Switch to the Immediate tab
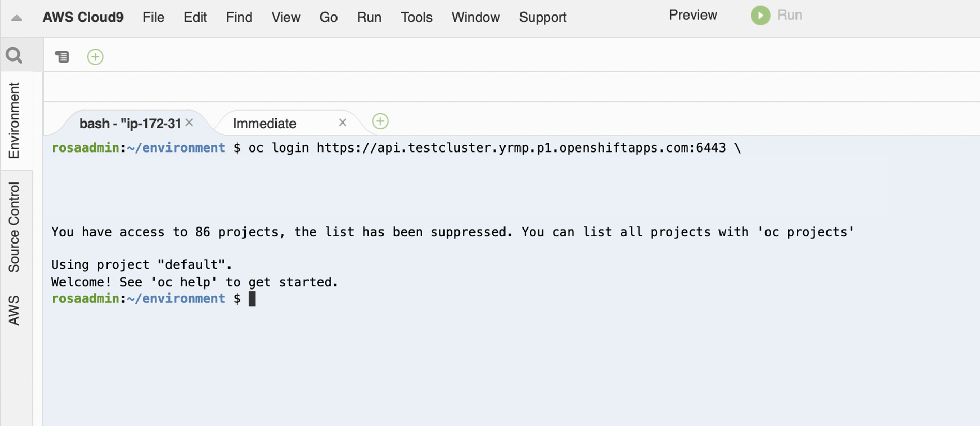Image resolution: width=980 pixels, height=426 pixels. point(265,124)
